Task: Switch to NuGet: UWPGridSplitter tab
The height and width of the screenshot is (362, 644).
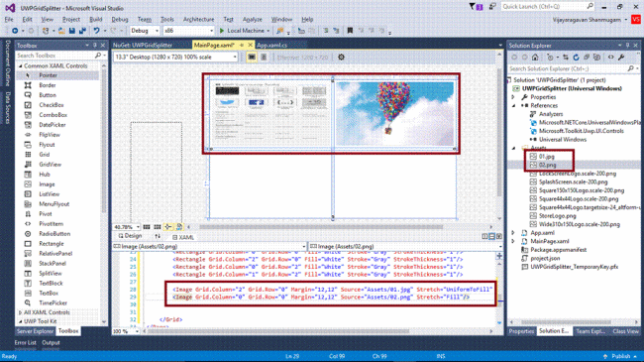Action: tap(143, 46)
